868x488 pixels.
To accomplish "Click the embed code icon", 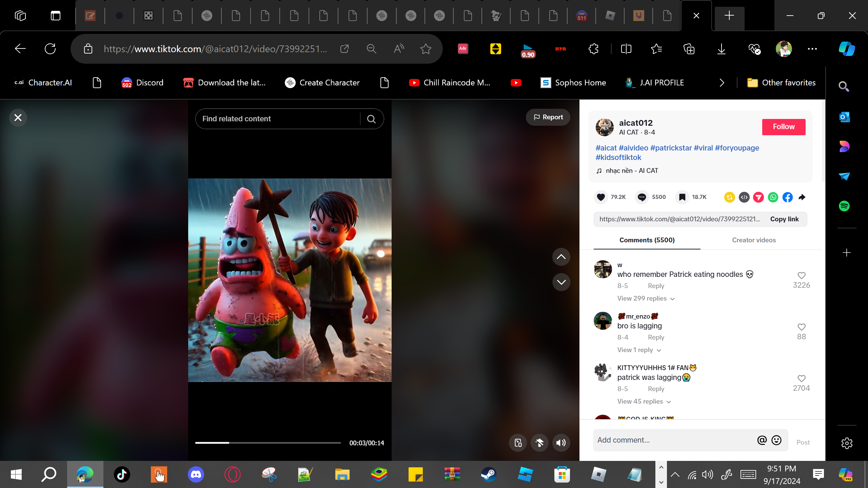I will pyautogui.click(x=744, y=197).
